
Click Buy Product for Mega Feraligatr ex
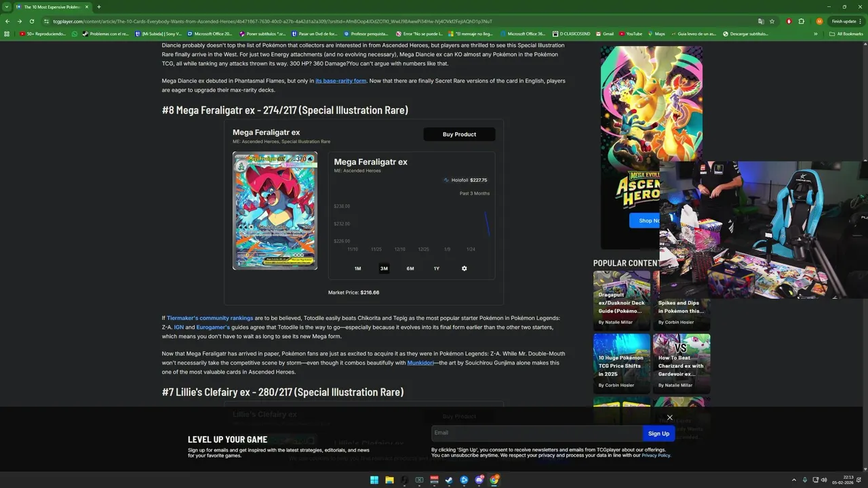[459, 134]
